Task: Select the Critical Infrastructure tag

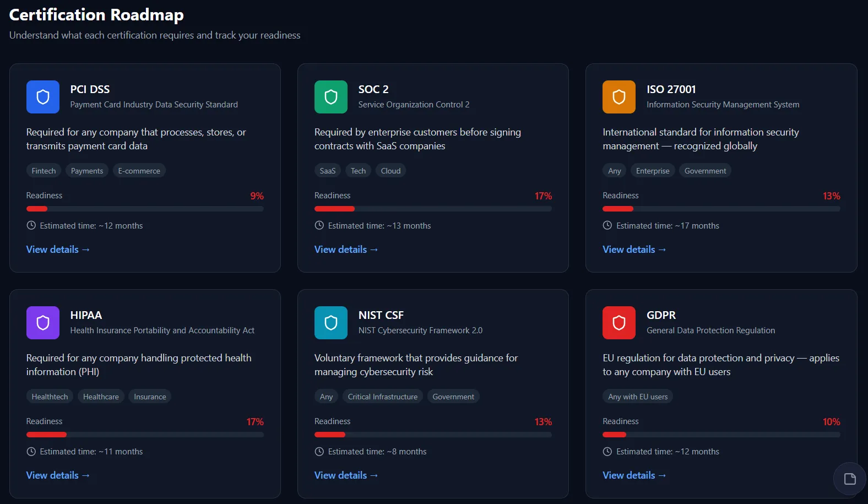Action: 383,397
